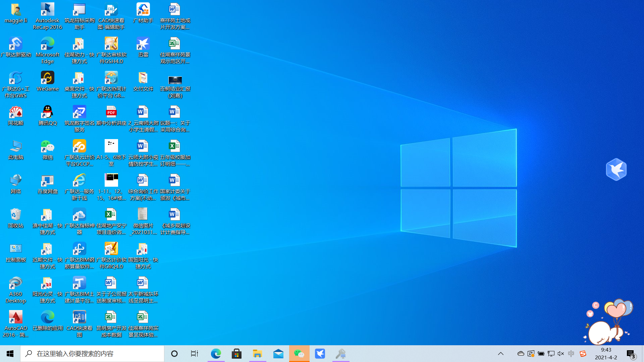This screenshot has height=362, width=644.
Task: Open the 微信图片_2021031 image file
Action: coord(143,222)
